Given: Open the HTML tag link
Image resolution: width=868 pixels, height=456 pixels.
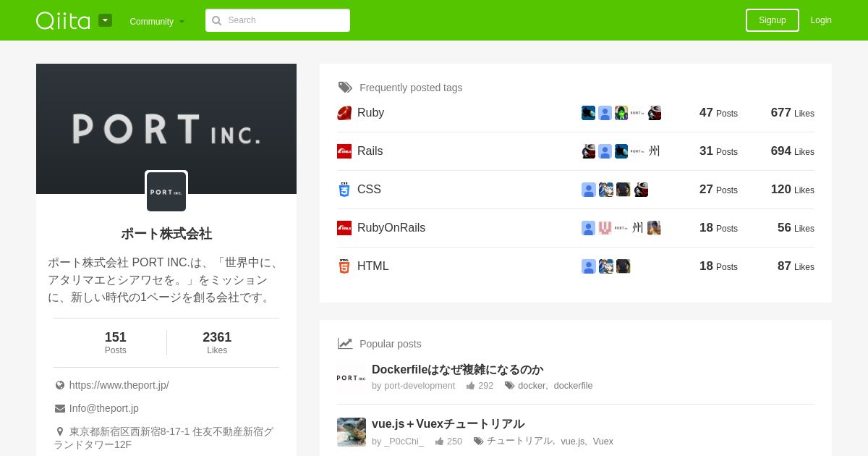Looking at the screenshot, I should click(x=373, y=266).
